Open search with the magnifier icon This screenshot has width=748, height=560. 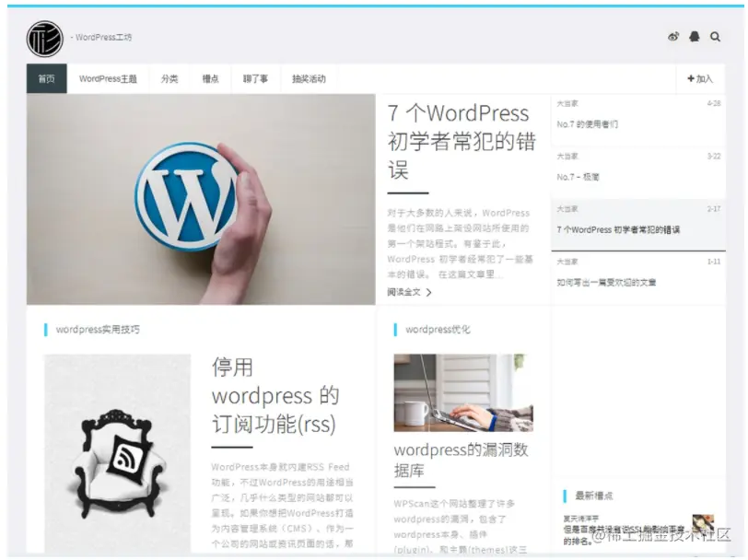tap(715, 37)
